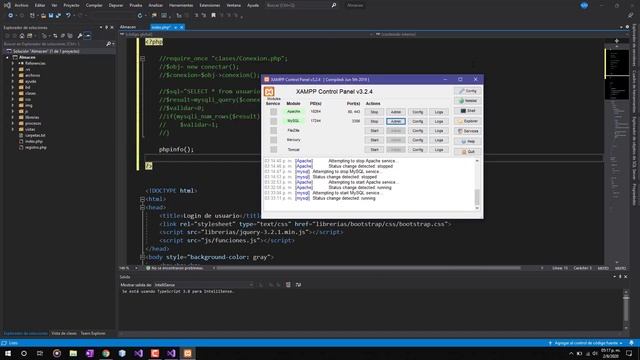Toggle auto-hide pin on the Solution Explorer panel

coord(107,27)
